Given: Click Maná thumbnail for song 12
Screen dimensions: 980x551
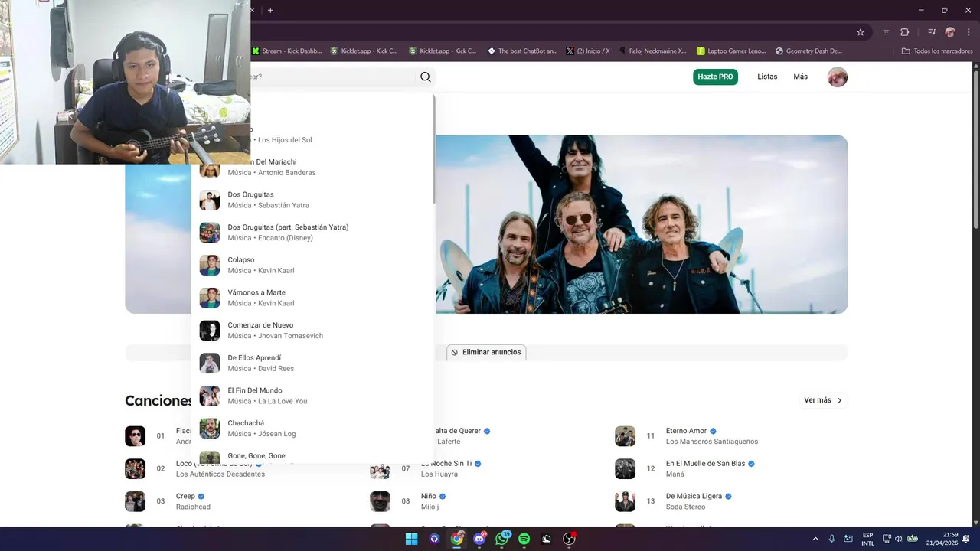Looking at the screenshot, I should pos(625,468).
